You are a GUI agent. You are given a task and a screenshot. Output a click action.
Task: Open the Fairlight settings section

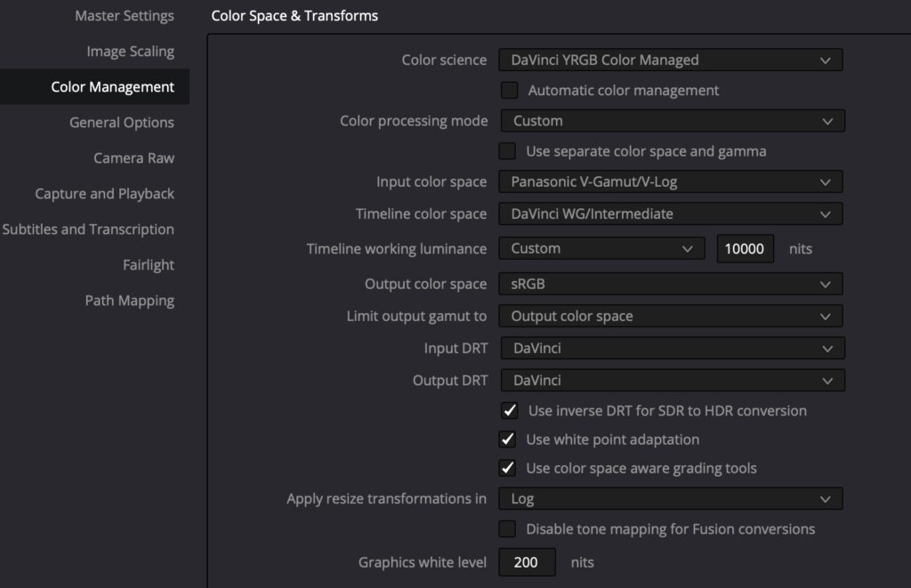(x=149, y=264)
